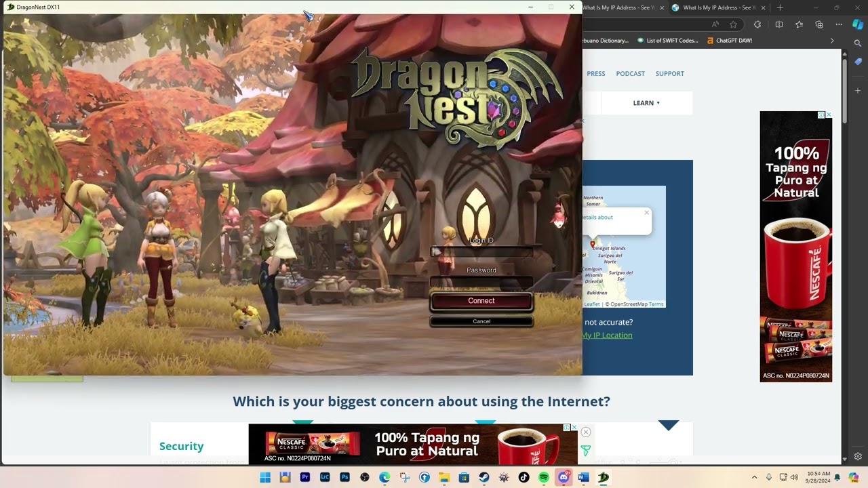This screenshot has height=488, width=868.
Task: Open the Collections icon in Edge
Action: click(x=819, y=24)
